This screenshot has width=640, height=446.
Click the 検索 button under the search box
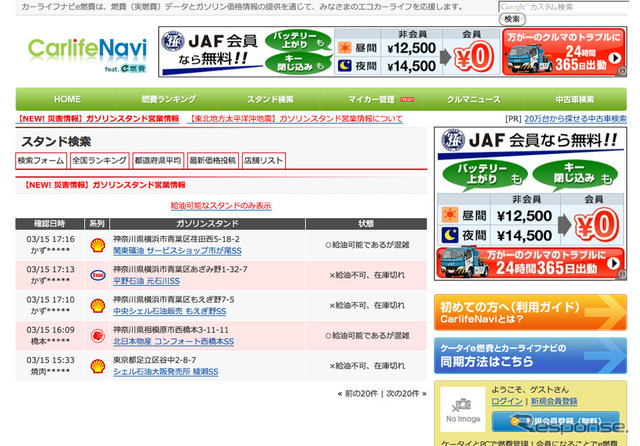point(512,19)
